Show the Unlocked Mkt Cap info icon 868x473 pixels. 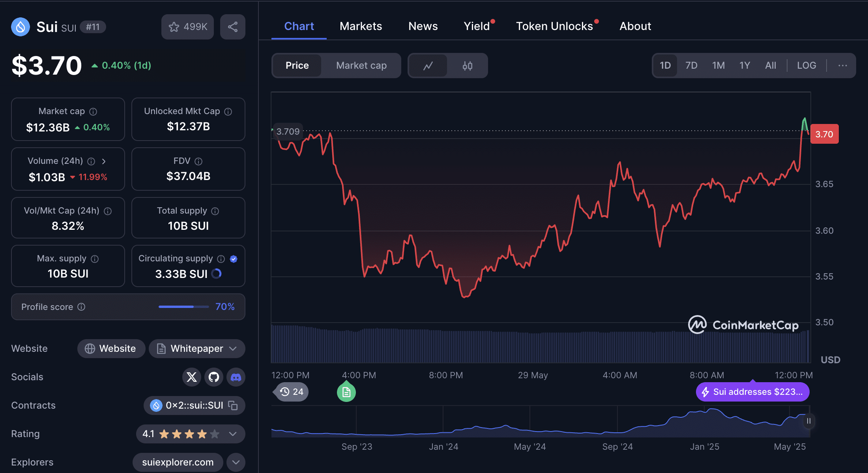click(228, 112)
